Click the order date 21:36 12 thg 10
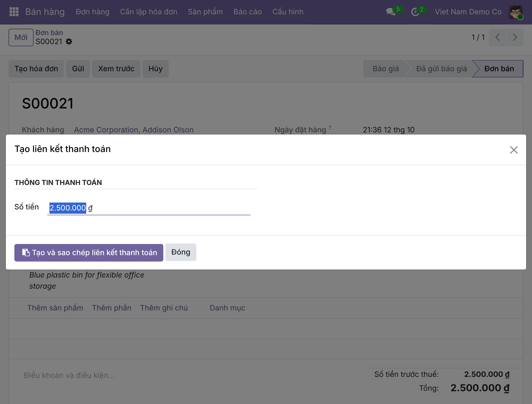The width and height of the screenshot is (532, 404). click(389, 130)
